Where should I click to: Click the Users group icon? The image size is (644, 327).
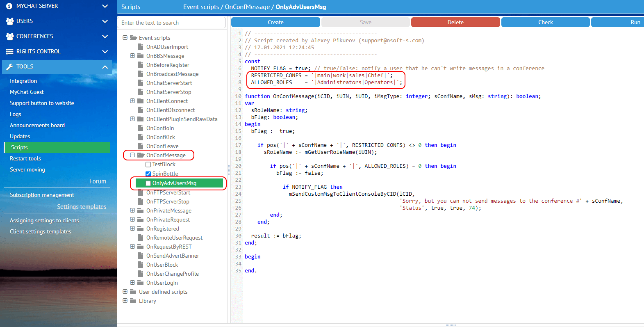point(10,21)
